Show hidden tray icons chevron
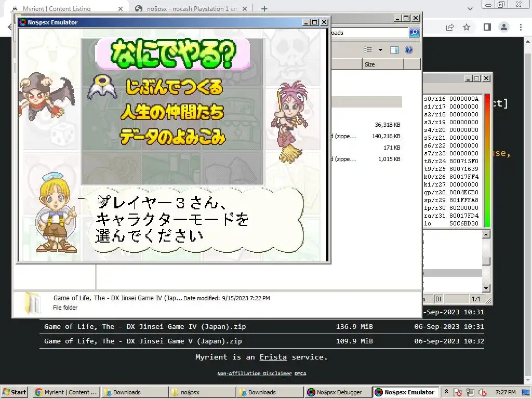This screenshot has height=399, width=532. [446, 392]
